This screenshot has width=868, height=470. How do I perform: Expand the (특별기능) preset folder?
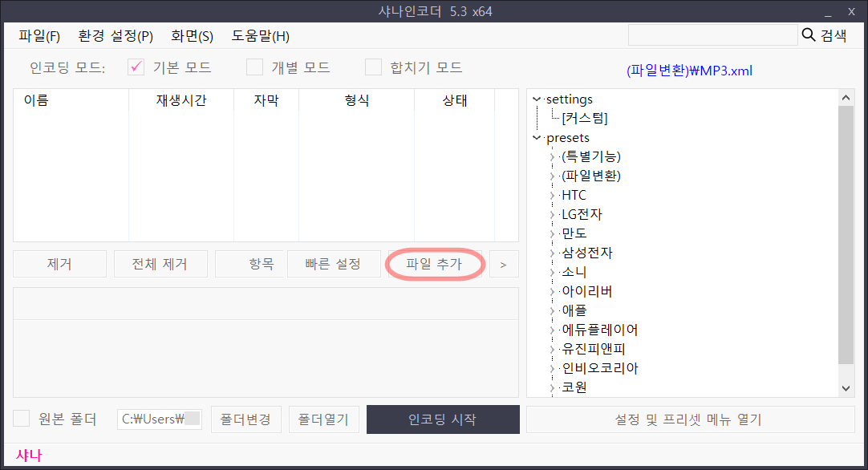(x=552, y=156)
